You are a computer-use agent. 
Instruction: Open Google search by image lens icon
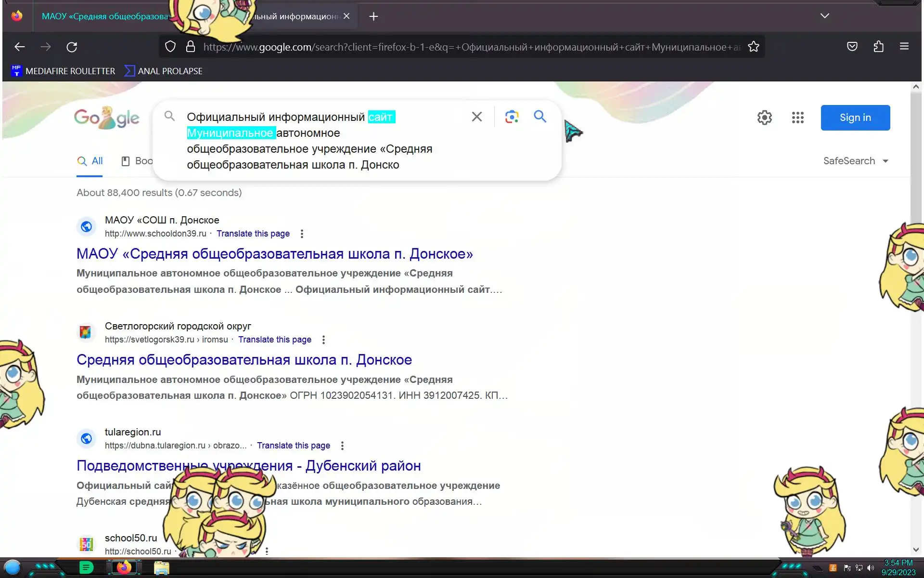pos(512,117)
